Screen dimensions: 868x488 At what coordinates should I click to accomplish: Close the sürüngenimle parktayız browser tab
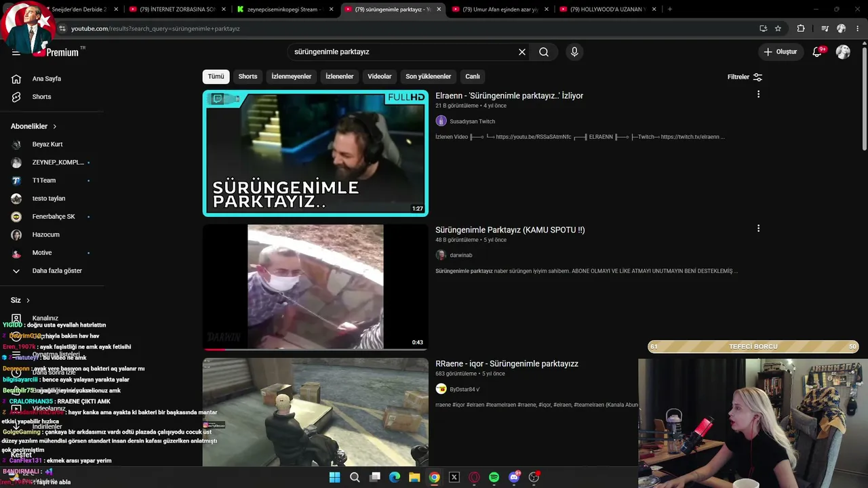tap(439, 9)
